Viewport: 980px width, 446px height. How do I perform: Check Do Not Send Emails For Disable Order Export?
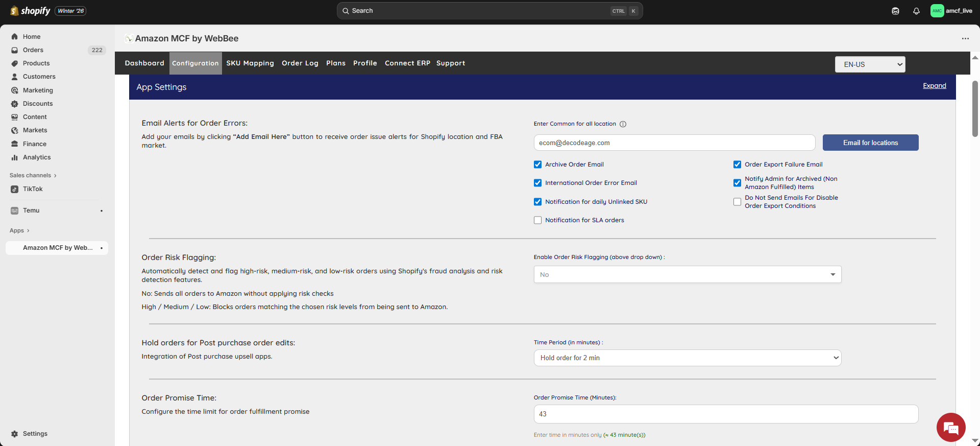point(737,202)
